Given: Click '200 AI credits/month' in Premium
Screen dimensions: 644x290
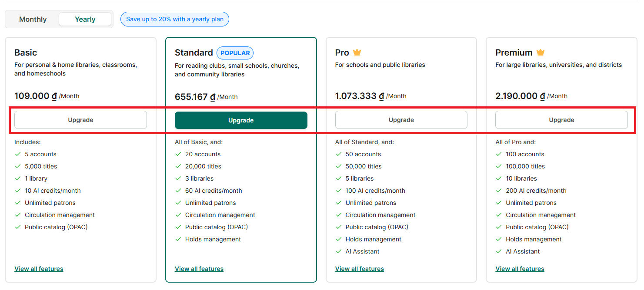Looking at the screenshot, I should point(536,191).
